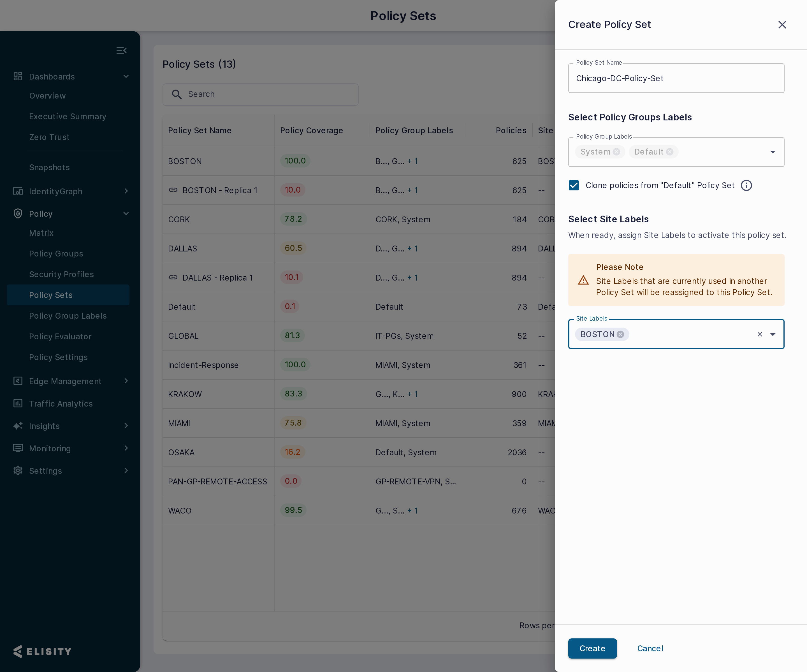Open the Policy Group Labels dropdown
Image resolution: width=807 pixels, height=672 pixels.
(773, 152)
